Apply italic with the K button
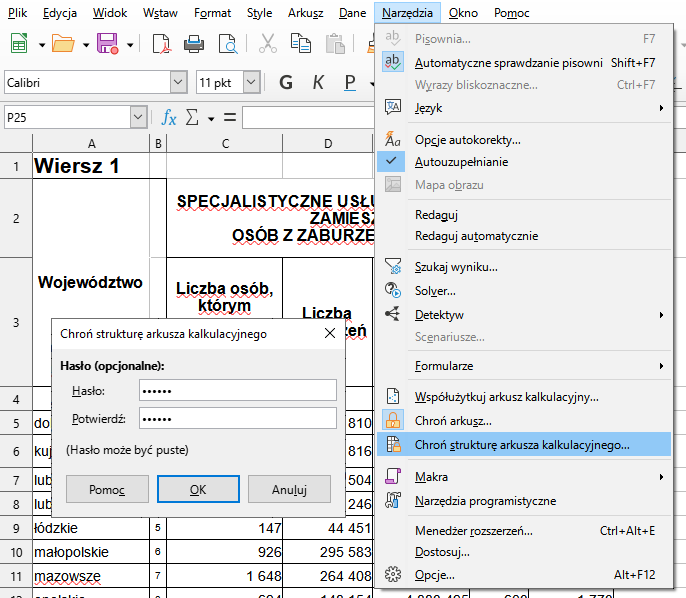Screen dimensions: 686x598 click(x=319, y=82)
